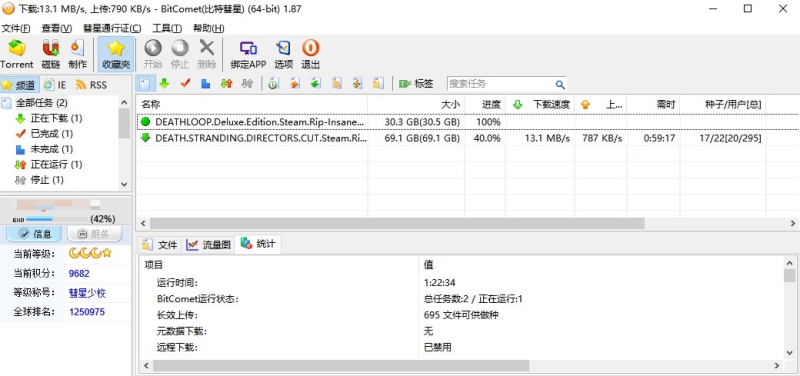Image resolution: width=800 pixels, height=376 pixels.
Task: Click the 标签 tags button
Action: click(416, 84)
